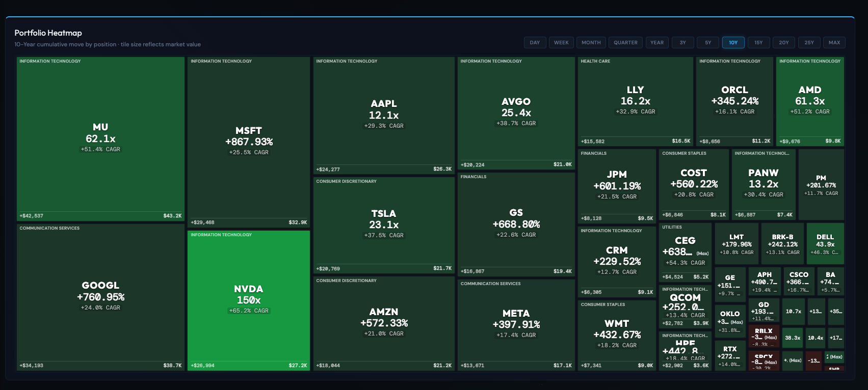Click the PM tile
Image resolution: width=868 pixels, height=390 pixels.
[821, 184]
